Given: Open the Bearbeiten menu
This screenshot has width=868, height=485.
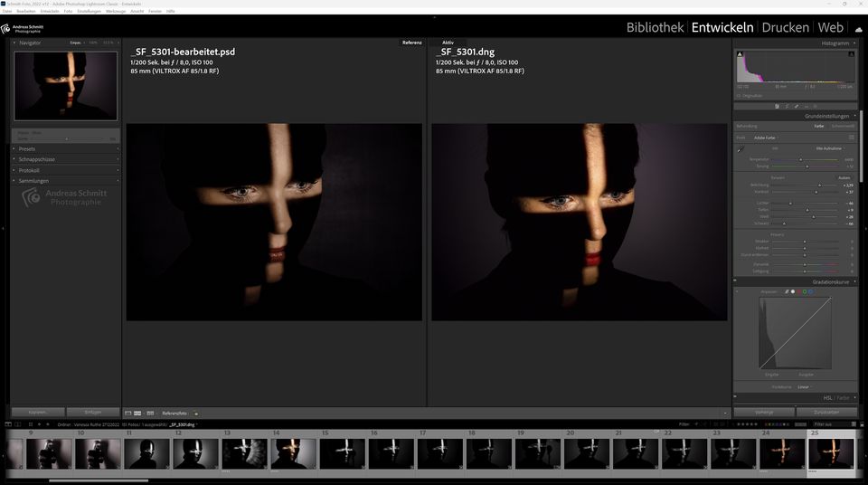Looking at the screenshot, I should [x=26, y=11].
